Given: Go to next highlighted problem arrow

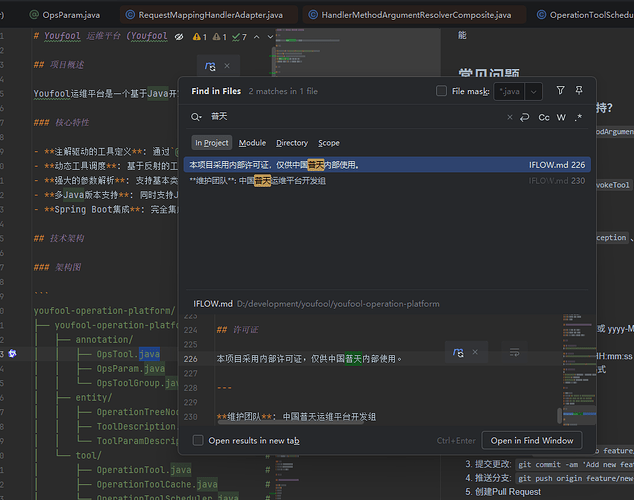Looking at the screenshot, I should click(270, 37).
